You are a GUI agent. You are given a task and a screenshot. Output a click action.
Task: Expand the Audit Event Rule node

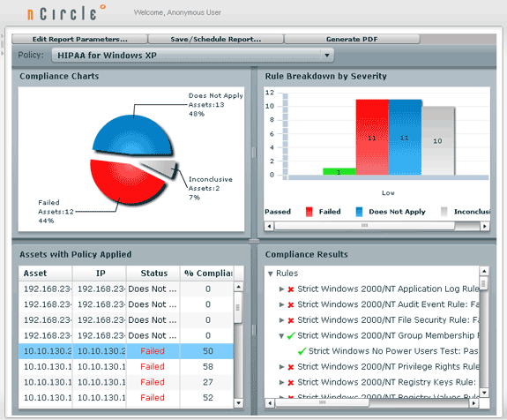281,304
